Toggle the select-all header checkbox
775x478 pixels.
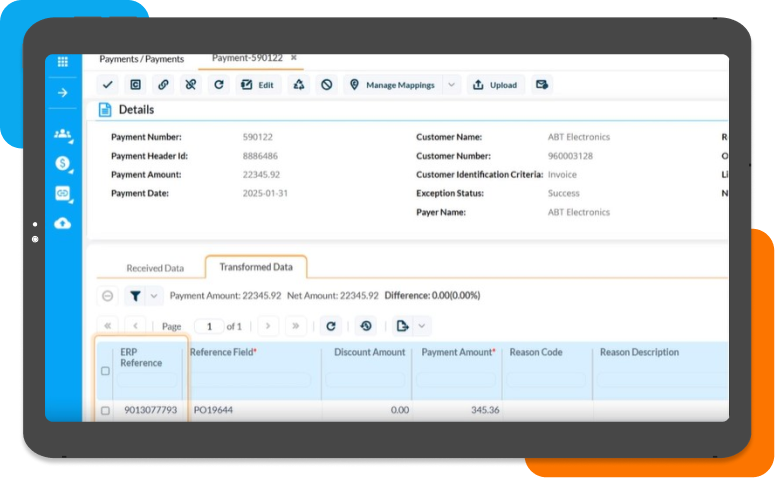[105, 371]
